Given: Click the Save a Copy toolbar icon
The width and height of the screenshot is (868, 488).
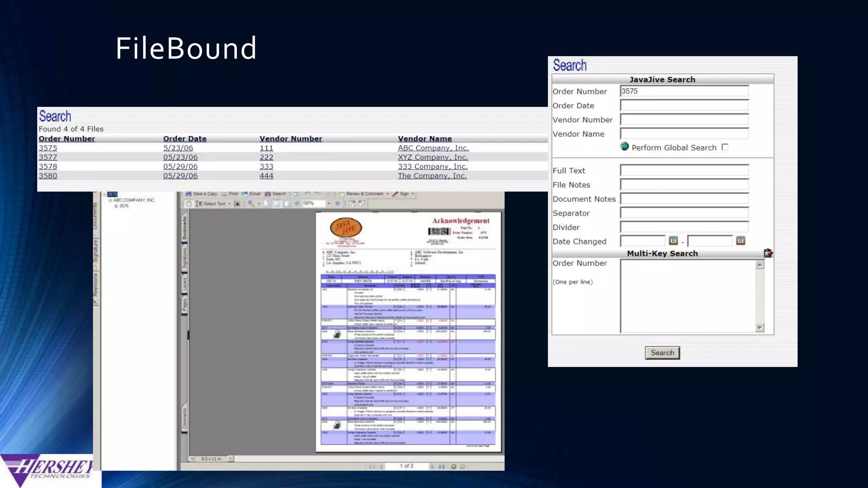Looking at the screenshot, I should pyautogui.click(x=189, y=194).
